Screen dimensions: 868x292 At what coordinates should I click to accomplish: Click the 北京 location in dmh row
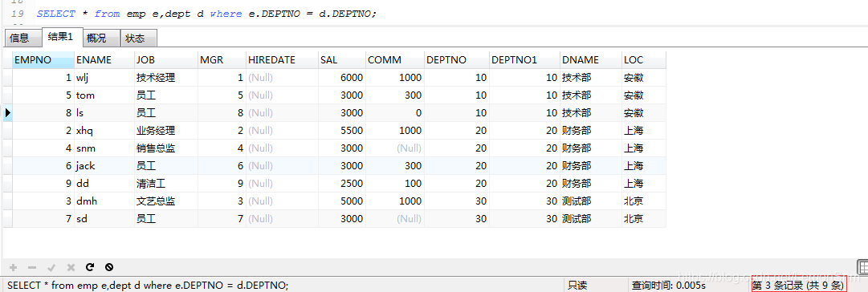point(643,201)
